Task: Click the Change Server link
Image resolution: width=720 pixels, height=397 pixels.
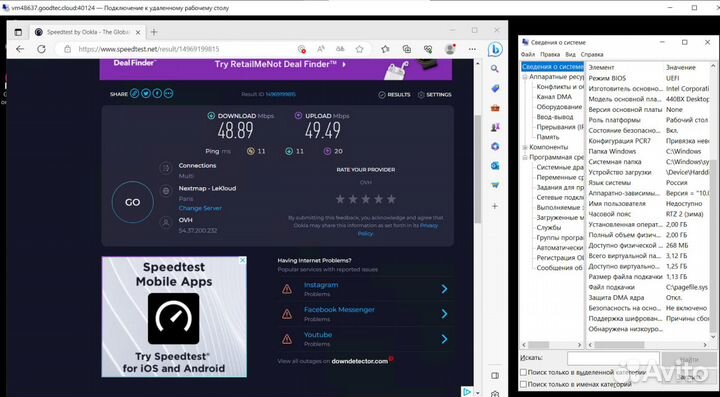Action: click(200, 208)
